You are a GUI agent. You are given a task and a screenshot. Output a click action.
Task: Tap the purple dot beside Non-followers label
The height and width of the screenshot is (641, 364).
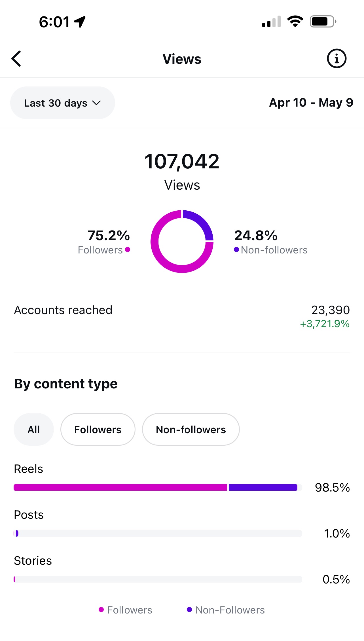(236, 249)
